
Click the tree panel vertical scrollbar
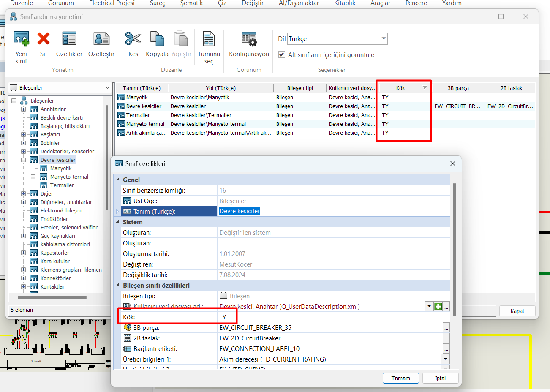point(107,157)
